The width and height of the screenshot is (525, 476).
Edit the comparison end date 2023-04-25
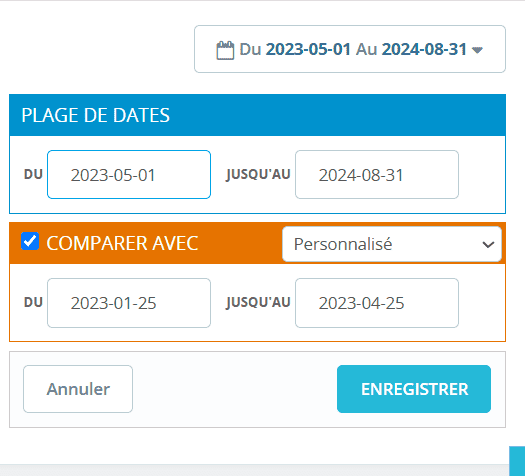point(377,303)
